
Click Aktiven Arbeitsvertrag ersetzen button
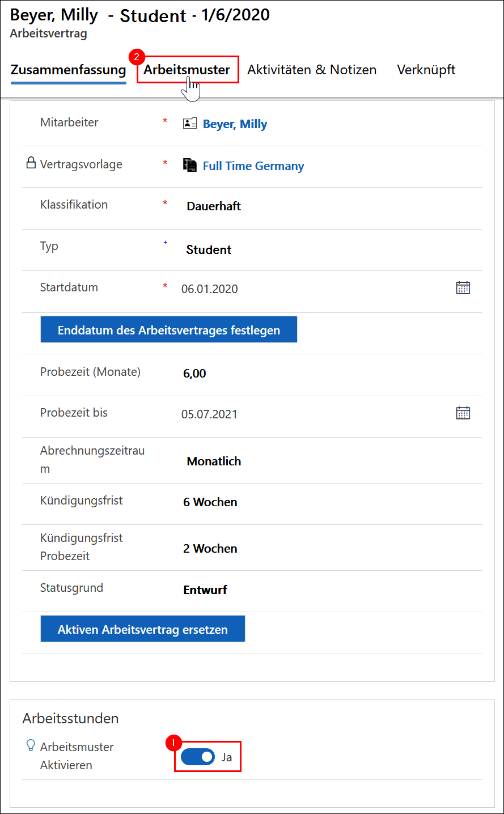click(143, 629)
